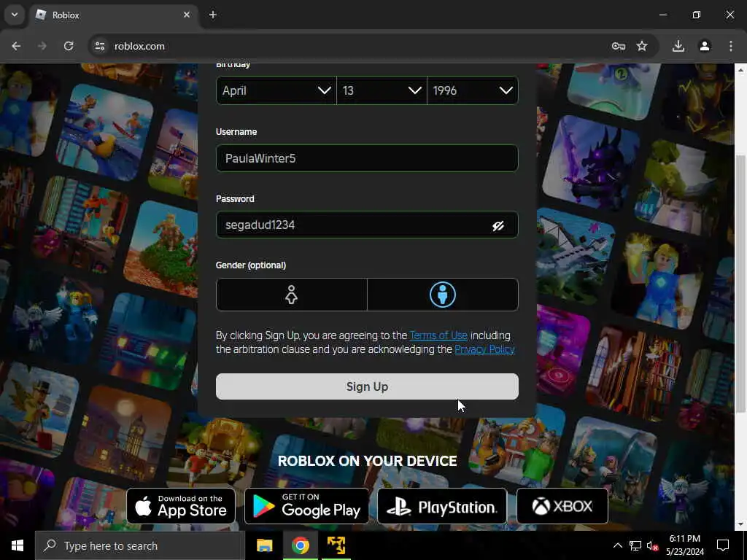Open Chrome downloads icon
This screenshot has height=560, width=747.
point(678,46)
